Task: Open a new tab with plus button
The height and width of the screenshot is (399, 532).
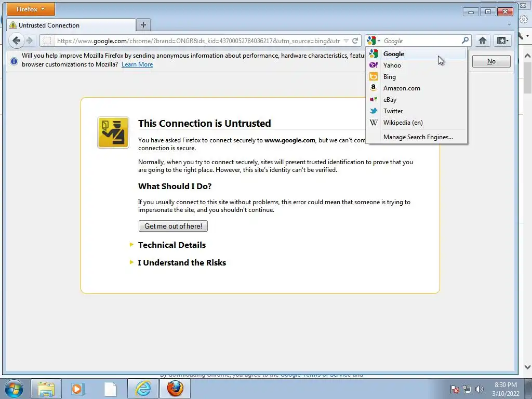Action: pos(143,25)
